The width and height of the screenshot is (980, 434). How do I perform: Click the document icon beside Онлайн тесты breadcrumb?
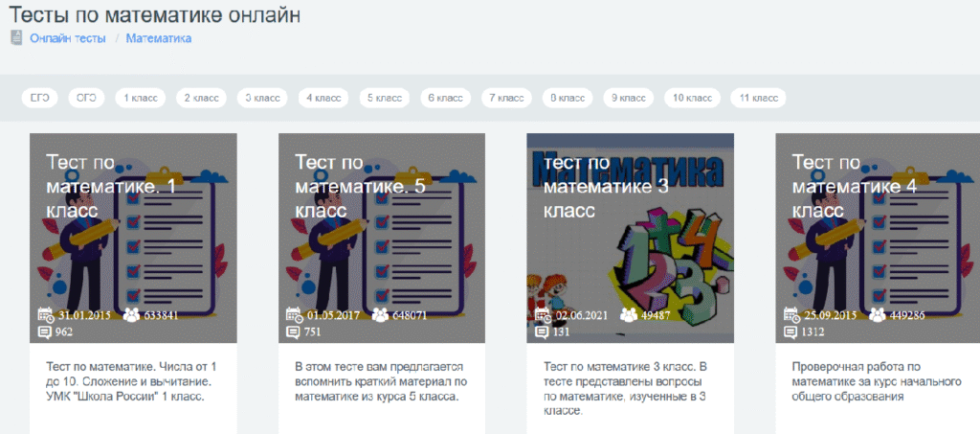pos(16,38)
